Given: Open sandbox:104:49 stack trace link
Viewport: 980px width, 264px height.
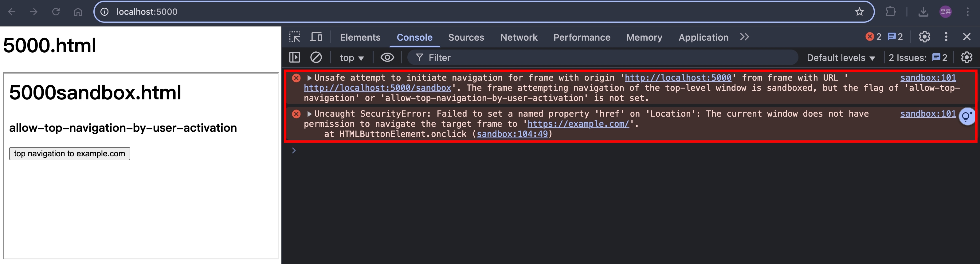Looking at the screenshot, I should pos(512,134).
